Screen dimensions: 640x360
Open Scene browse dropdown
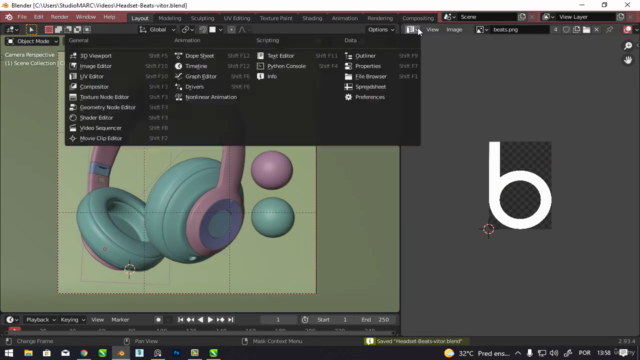[x=449, y=17]
